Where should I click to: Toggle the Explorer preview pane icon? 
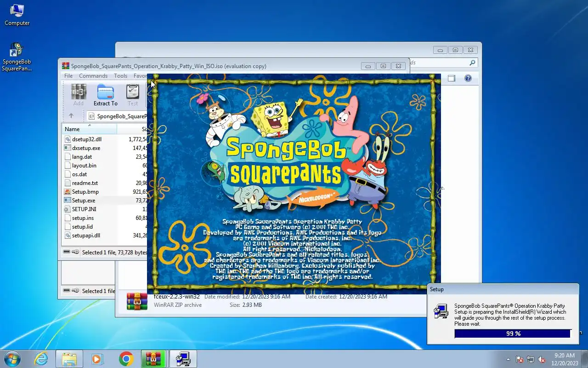(452, 78)
